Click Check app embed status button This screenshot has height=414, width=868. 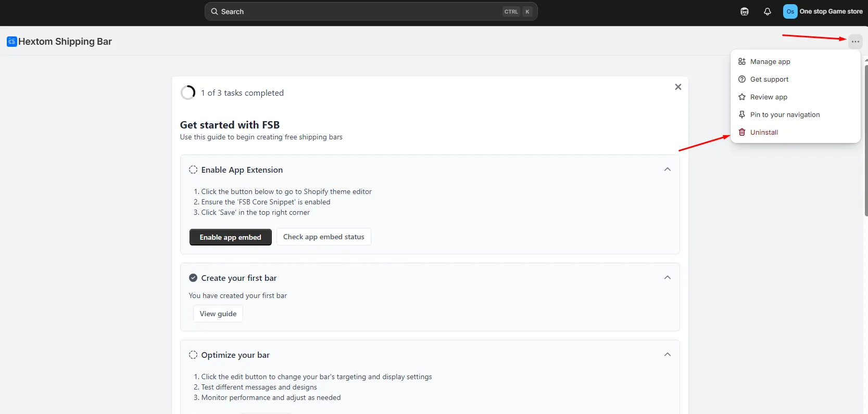[324, 237]
